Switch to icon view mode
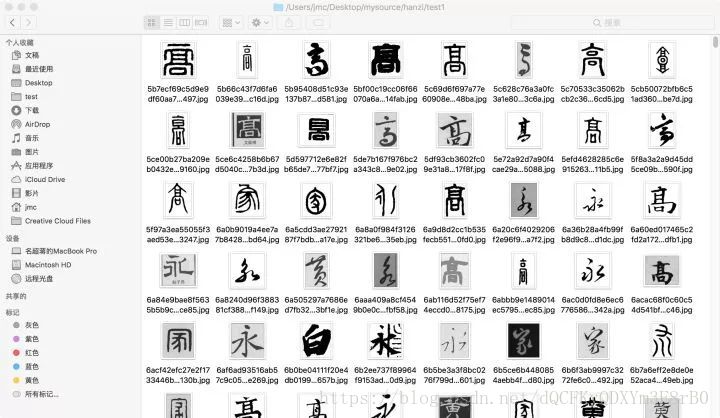This screenshot has width=720, height=418. coord(152,22)
